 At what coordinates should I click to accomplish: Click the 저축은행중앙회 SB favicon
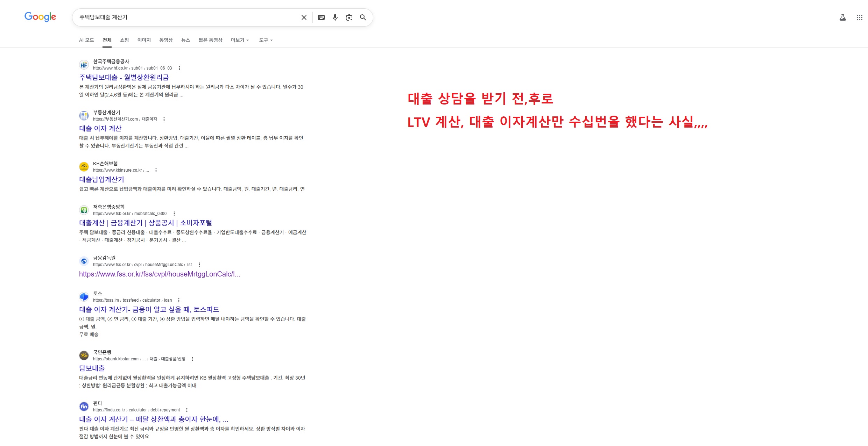84,210
